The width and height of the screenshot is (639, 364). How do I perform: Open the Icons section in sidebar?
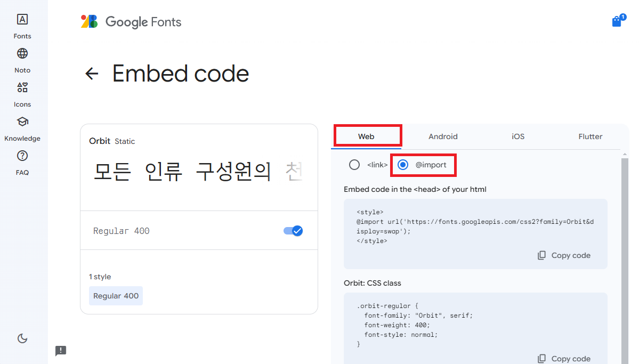click(x=22, y=95)
